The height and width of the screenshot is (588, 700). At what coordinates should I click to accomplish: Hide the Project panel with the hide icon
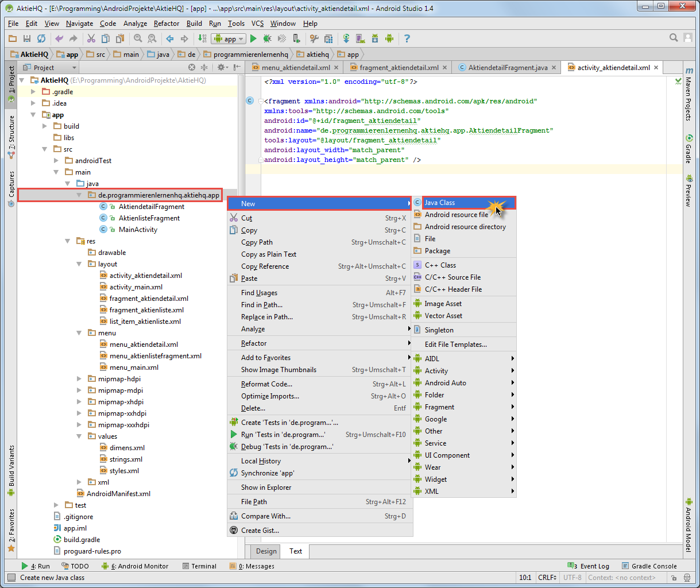pos(235,67)
